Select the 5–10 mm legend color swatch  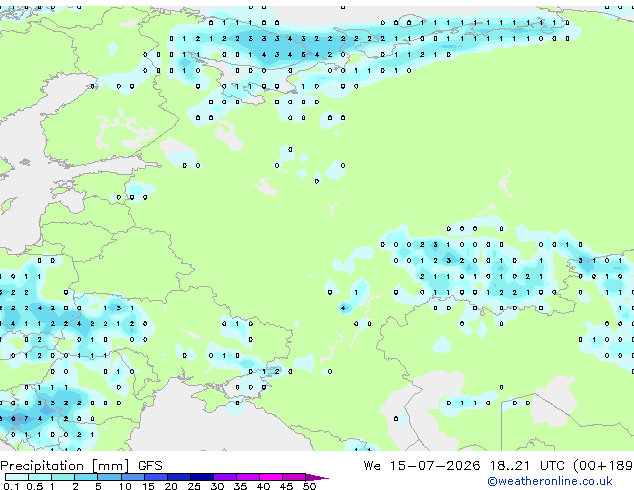[x=109, y=477]
